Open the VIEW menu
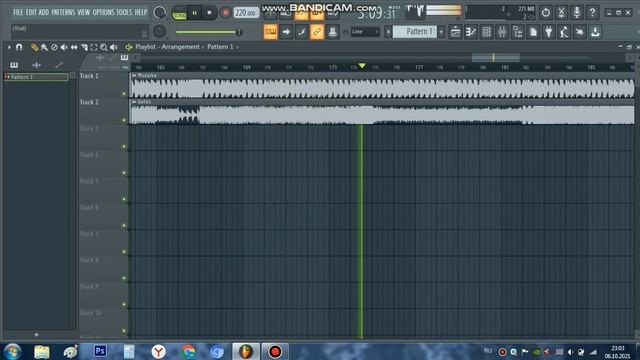Screen dimensions: 640x360 click(84, 12)
